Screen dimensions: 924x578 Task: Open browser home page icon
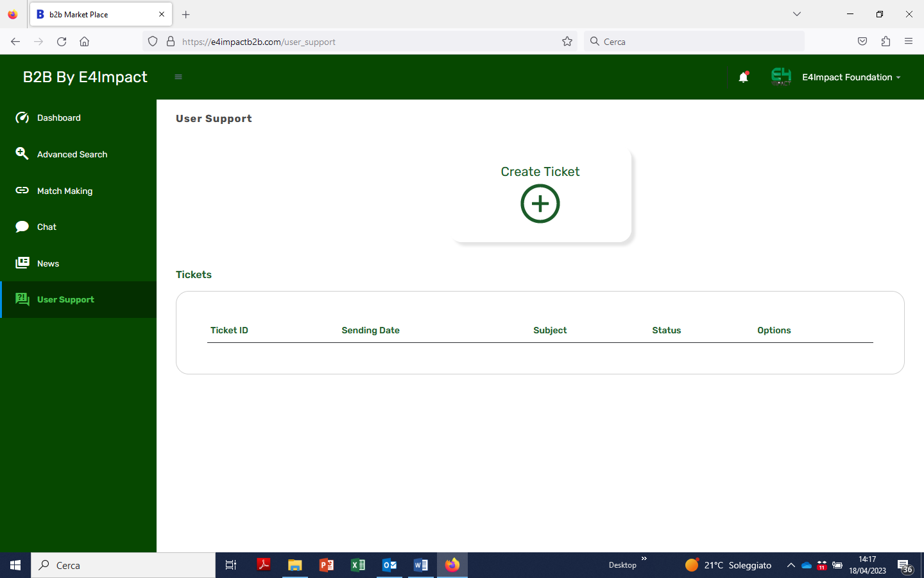coord(84,42)
